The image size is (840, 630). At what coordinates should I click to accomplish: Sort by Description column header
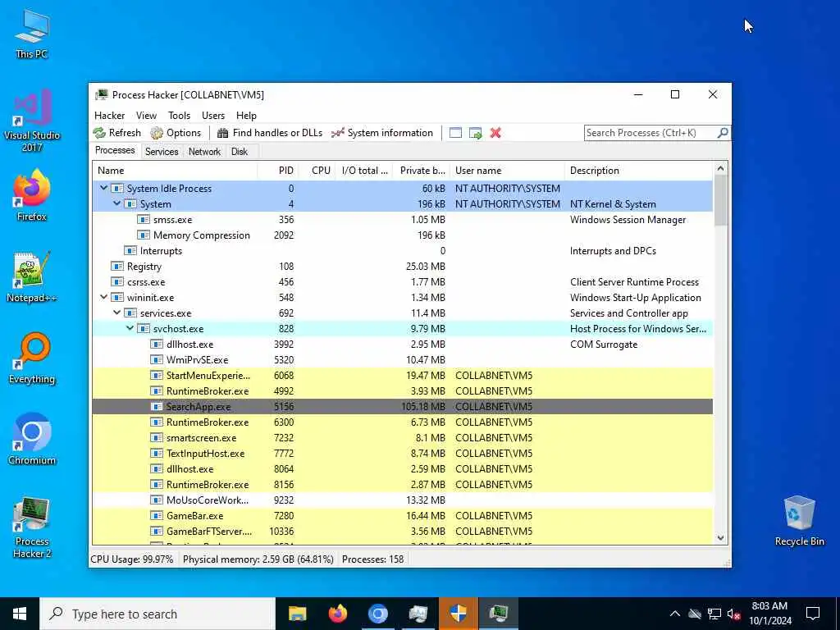639,171
